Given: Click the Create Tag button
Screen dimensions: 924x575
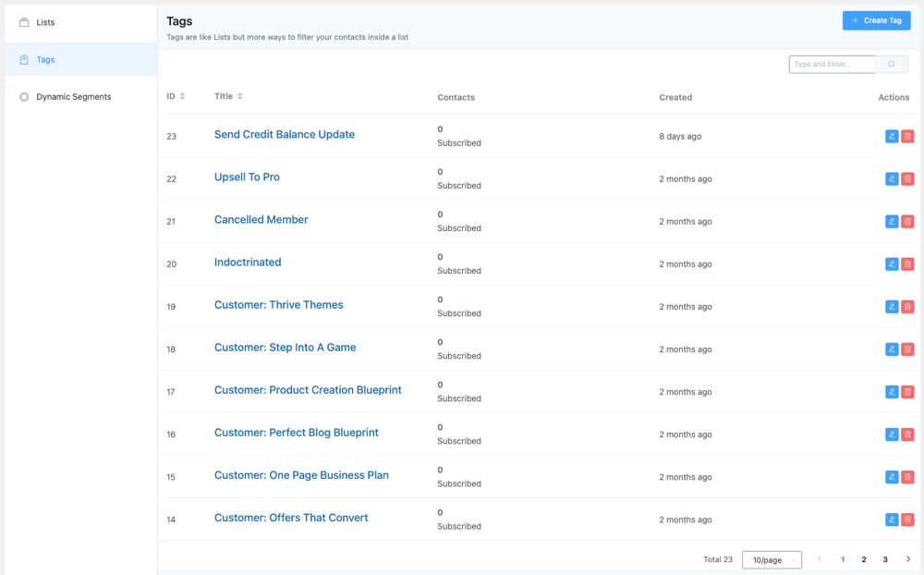Looking at the screenshot, I should tap(876, 20).
